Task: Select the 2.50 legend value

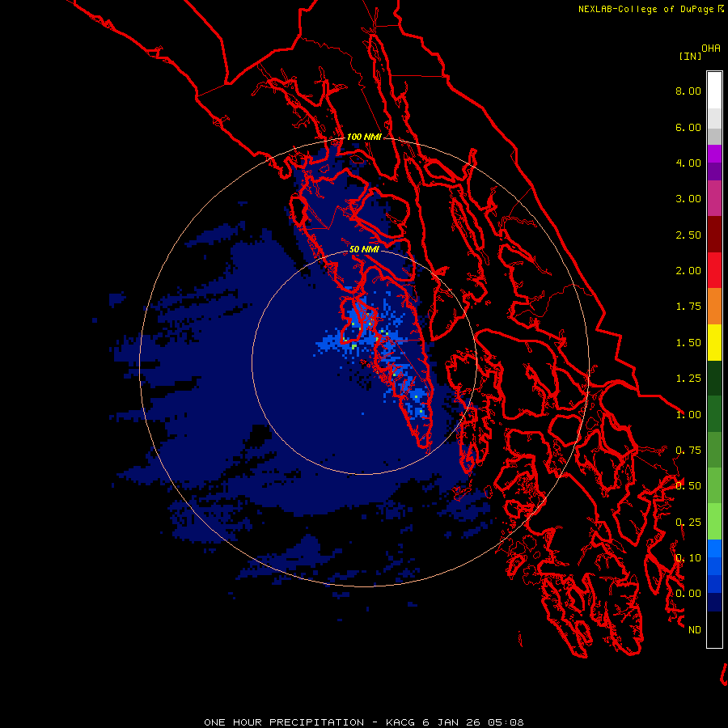Action: coord(688,235)
